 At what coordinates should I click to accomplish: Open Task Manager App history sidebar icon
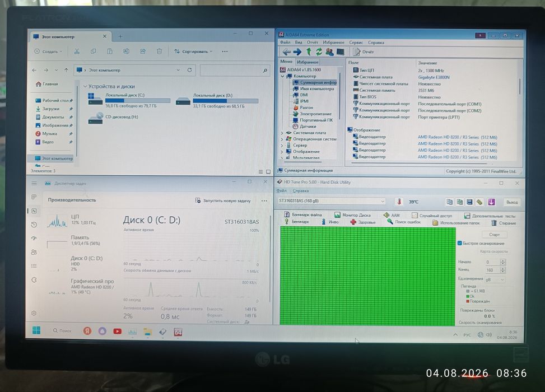tap(34, 225)
